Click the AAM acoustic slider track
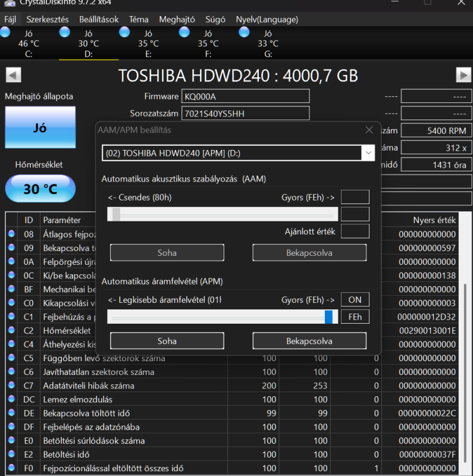This screenshot has height=476, width=473. [x=223, y=214]
